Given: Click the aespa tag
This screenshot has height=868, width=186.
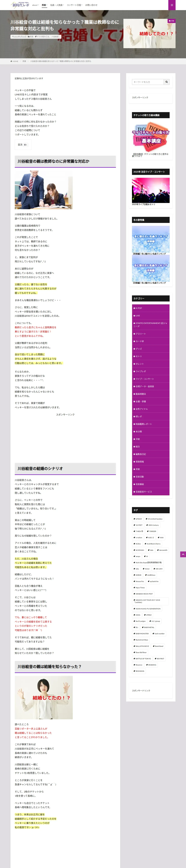Looking at the screenshot, I should (137, 556).
